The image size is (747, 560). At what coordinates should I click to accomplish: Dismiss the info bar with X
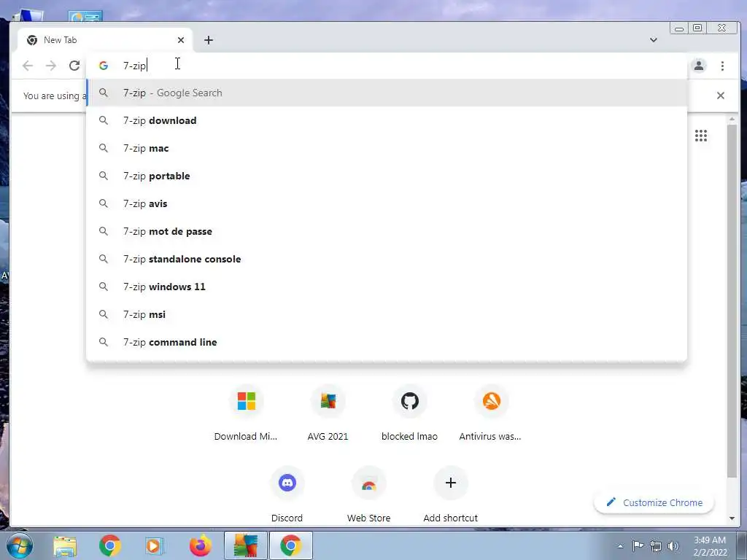[721, 96]
